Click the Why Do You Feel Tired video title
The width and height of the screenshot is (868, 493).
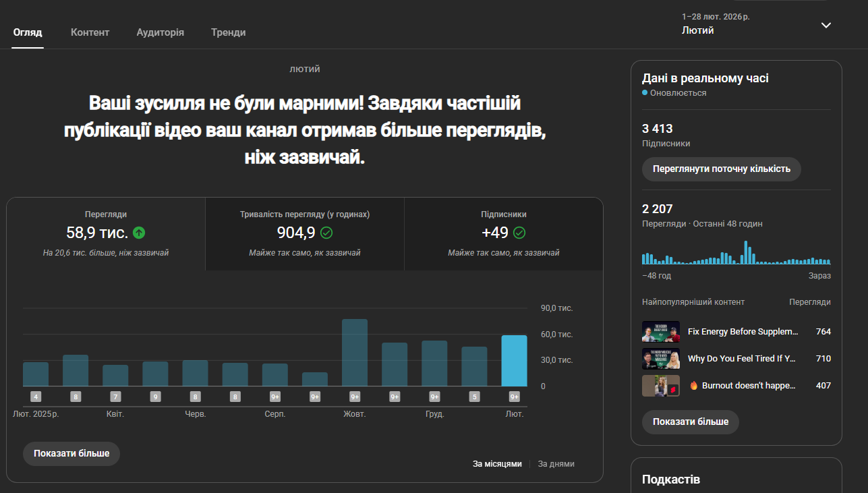click(742, 359)
